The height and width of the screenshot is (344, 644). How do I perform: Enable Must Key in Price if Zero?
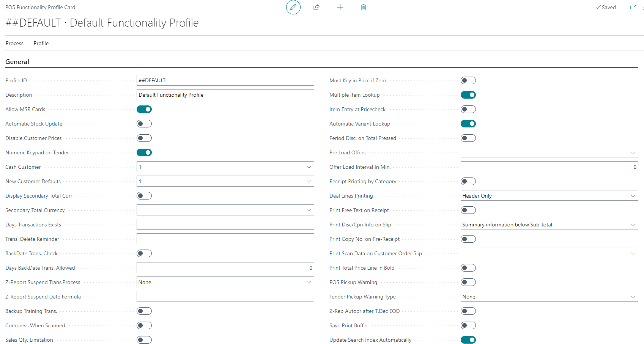click(x=468, y=80)
